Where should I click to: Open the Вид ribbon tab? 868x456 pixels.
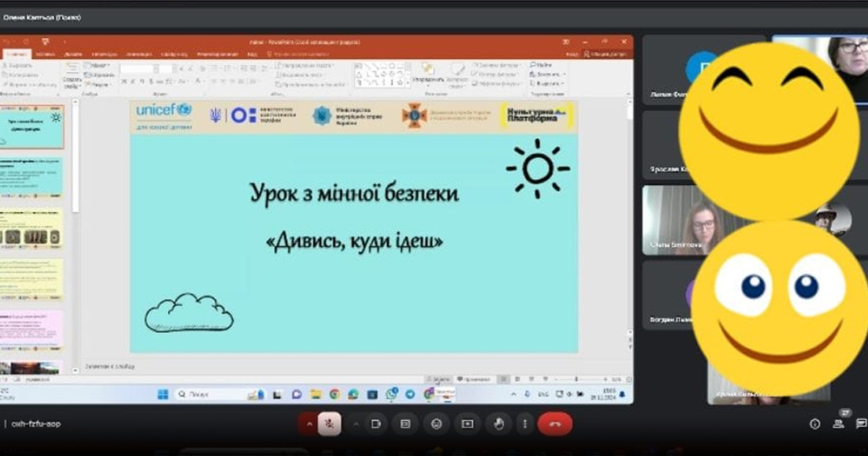(x=252, y=54)
